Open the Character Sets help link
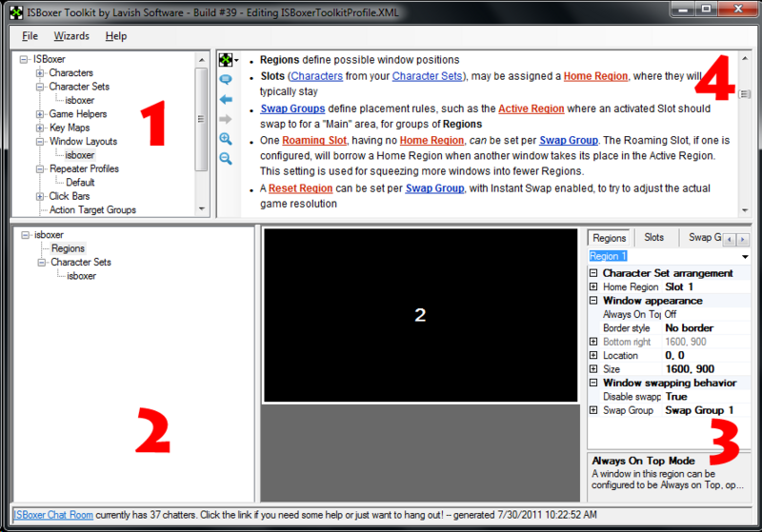Image resolution: width=762 pixels, height=532 pixels. pos(427,76)
